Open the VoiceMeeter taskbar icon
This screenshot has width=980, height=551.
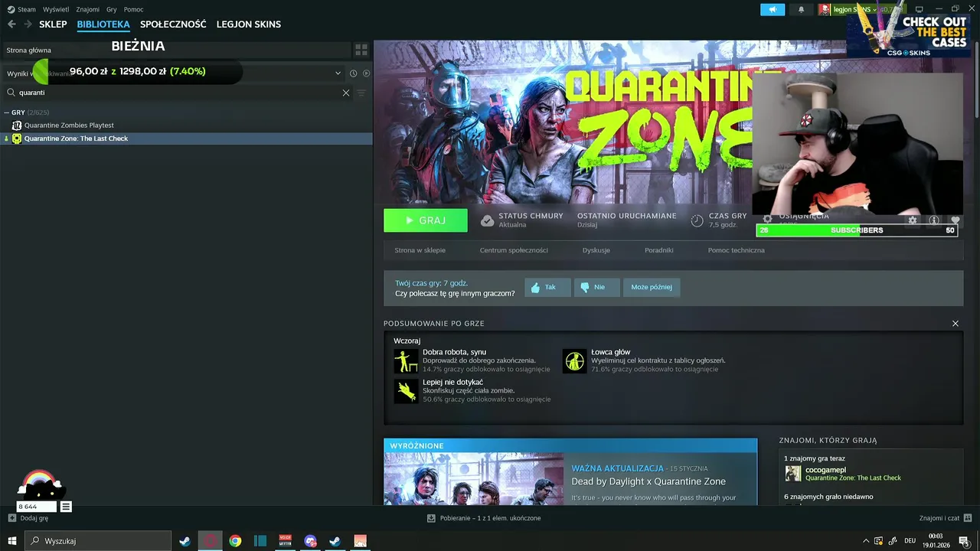pyautogui.click(x=286, y=541)
